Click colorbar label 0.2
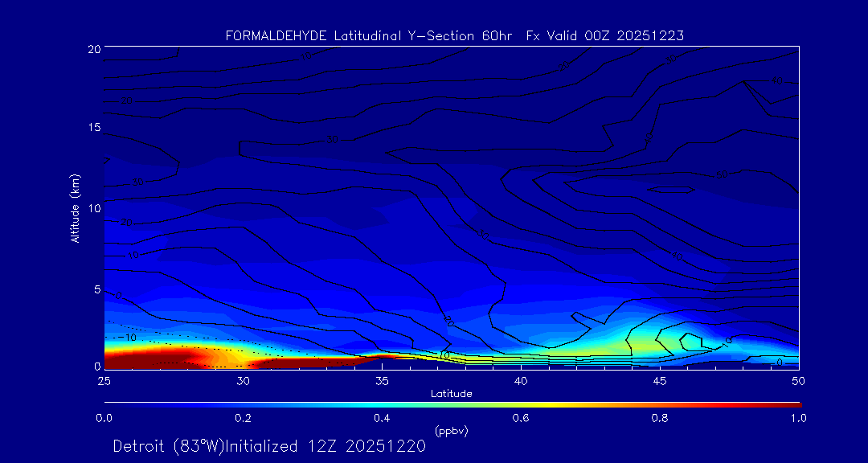Viewport: 868px width, 463px height. 243,418
